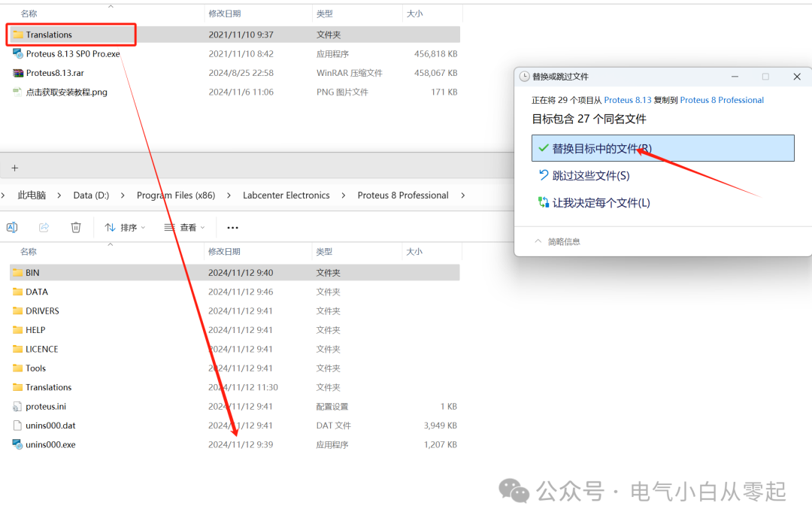Go to Program Files (x86) breadcrumb
This screenshot has height=524, width=812.
point(176,195)
